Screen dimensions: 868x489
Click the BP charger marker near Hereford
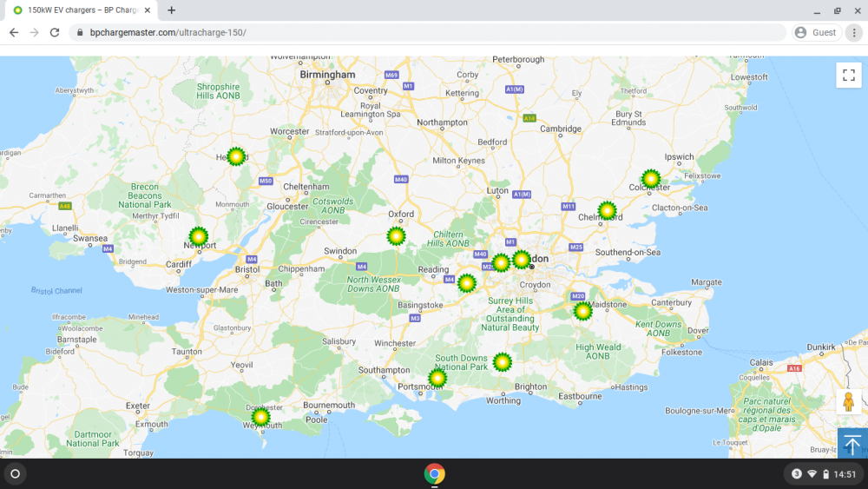pyautogui.click(x=236, y=156)
